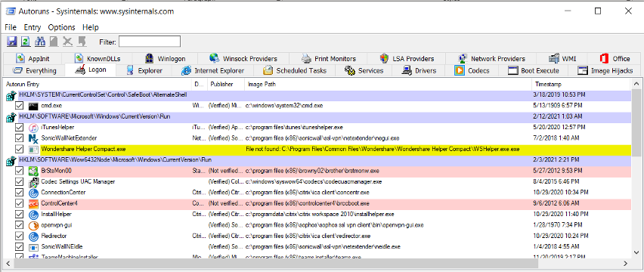Click the SonicWallNetExtender icon

[x=33, y=138]
